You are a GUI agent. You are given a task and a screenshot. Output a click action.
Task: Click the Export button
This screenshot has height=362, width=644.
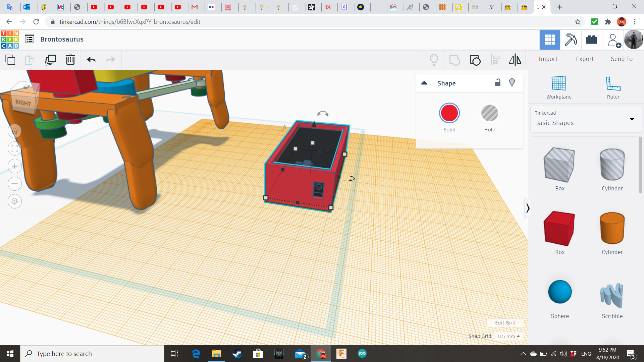pyautogui.click(x=585, y=59)
